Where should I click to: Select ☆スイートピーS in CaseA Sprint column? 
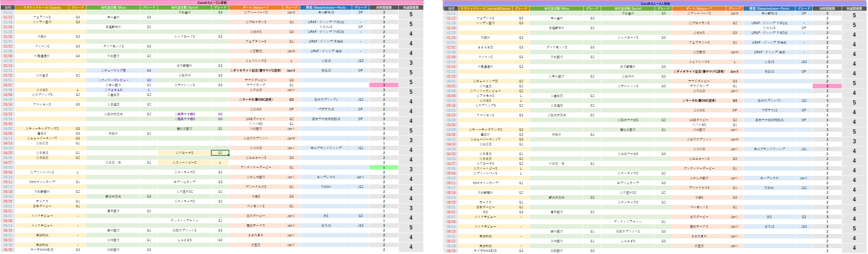(x=184, y=162)
